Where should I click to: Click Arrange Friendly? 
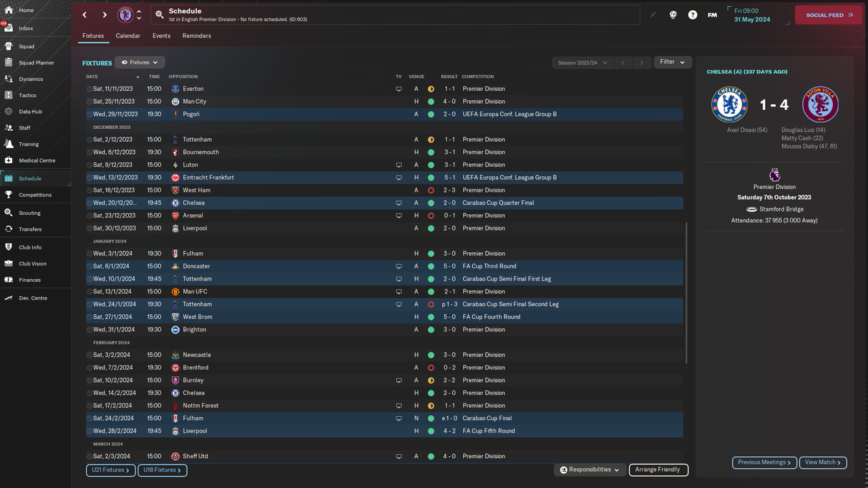tap(658, 470)
